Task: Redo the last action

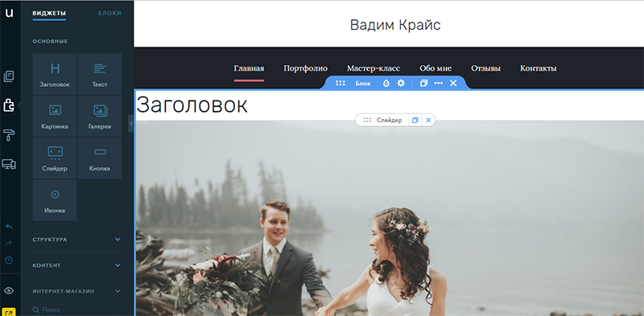Action: click(x=9, y=244)
